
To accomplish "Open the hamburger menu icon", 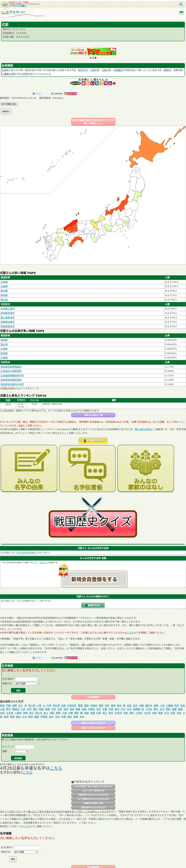I will [181, 12].
